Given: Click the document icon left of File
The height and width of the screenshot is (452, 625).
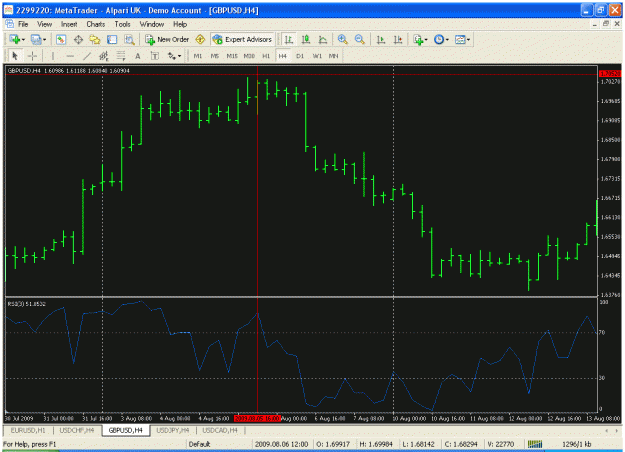Looking at the screenshot, I should point(10,24).
